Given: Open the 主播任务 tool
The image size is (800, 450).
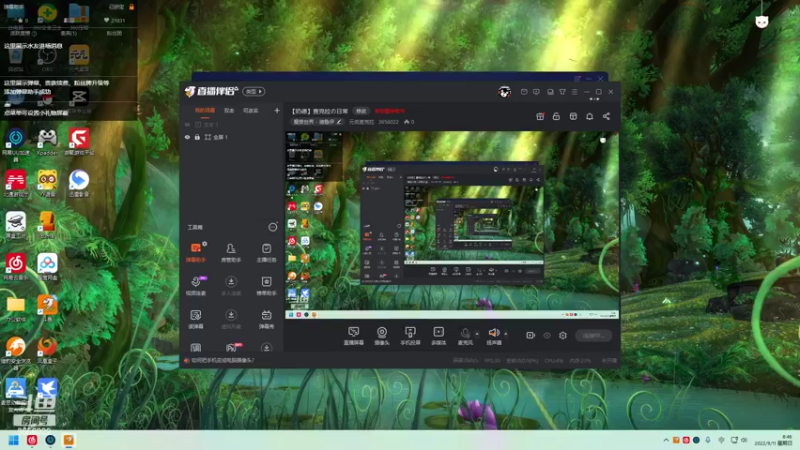Looking at the screenshot, I should (266, 252).
